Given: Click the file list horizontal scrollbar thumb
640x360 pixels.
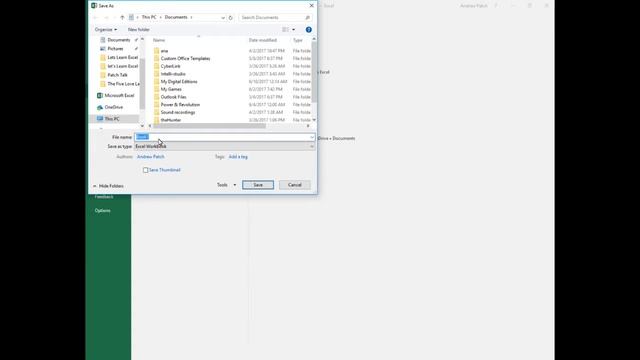Looking at the screenshot, I should click(209, 126).
